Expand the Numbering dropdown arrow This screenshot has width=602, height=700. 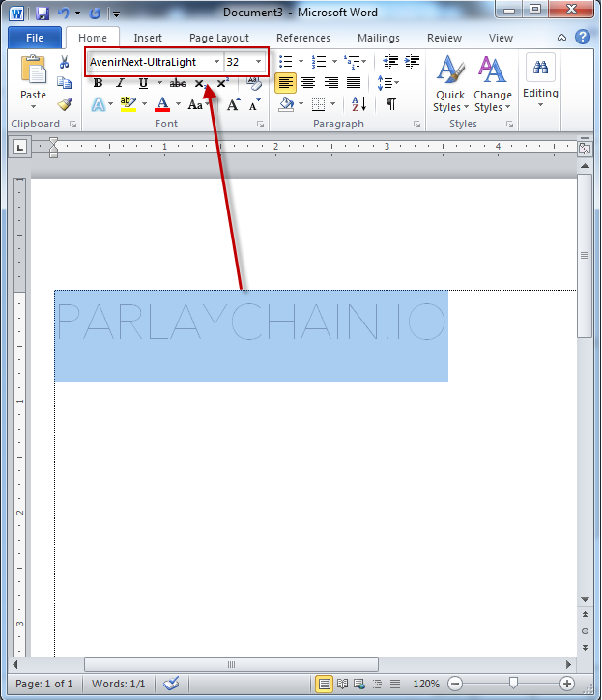(x=334, y=61)
